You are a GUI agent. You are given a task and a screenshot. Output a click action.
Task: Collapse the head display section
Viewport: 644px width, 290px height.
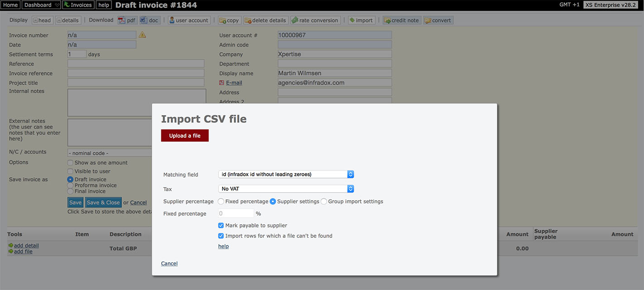point(42,20)
